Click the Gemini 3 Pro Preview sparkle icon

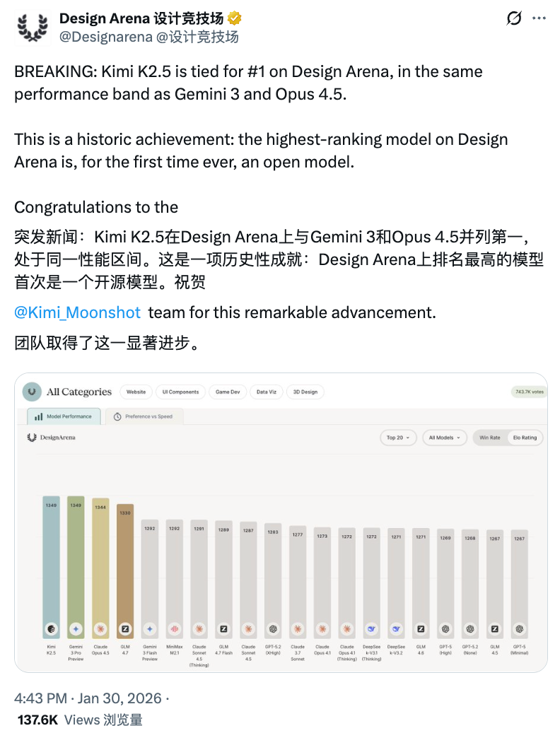pyautogui.click(x=76, y=628)
